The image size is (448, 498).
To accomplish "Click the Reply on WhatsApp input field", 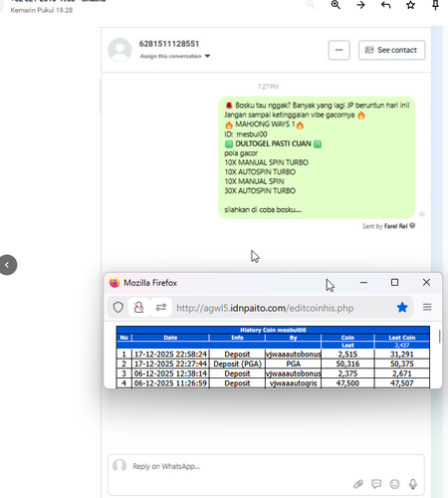I will [x=266, y=475].
